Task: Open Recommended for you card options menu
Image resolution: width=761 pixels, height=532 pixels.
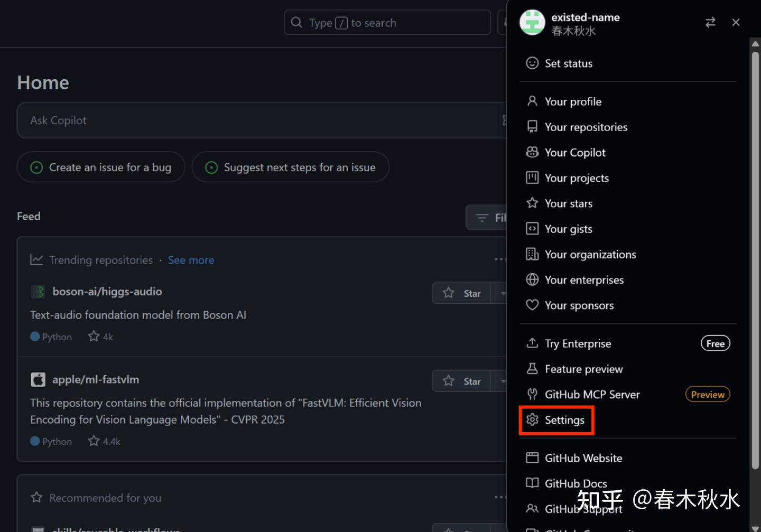Action: [x=499, y=497]
